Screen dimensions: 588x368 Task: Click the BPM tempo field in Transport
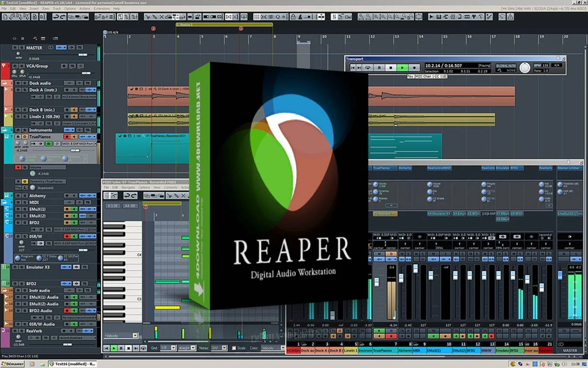[545, 65]
